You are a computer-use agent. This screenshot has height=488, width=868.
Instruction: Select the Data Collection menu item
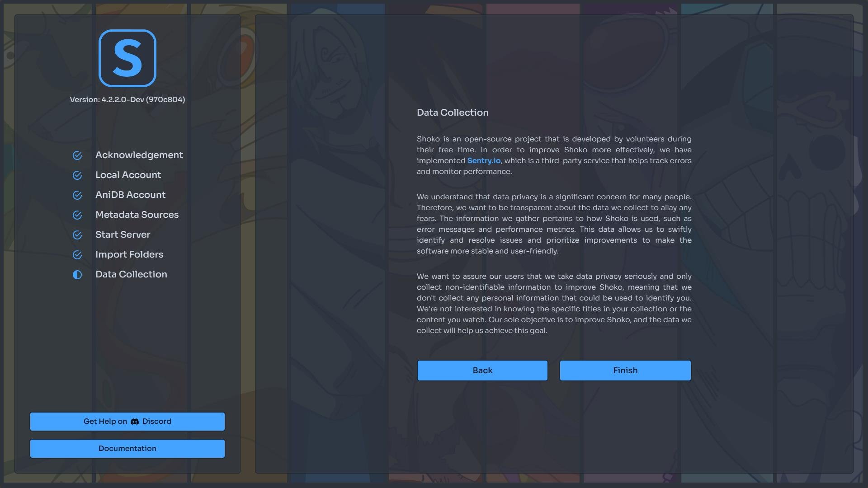click(131, 275)
